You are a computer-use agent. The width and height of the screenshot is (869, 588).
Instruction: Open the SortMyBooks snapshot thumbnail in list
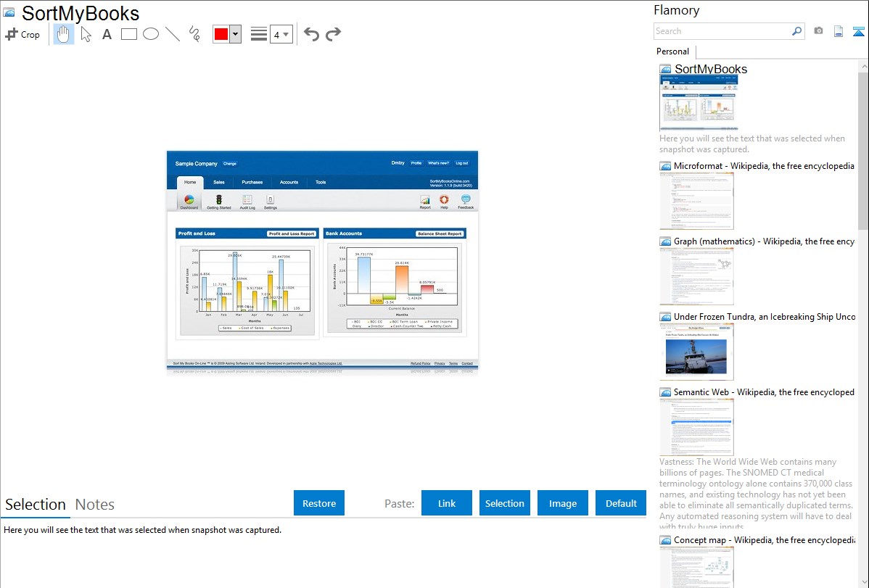pyautogui.click(x=699, y=102)
